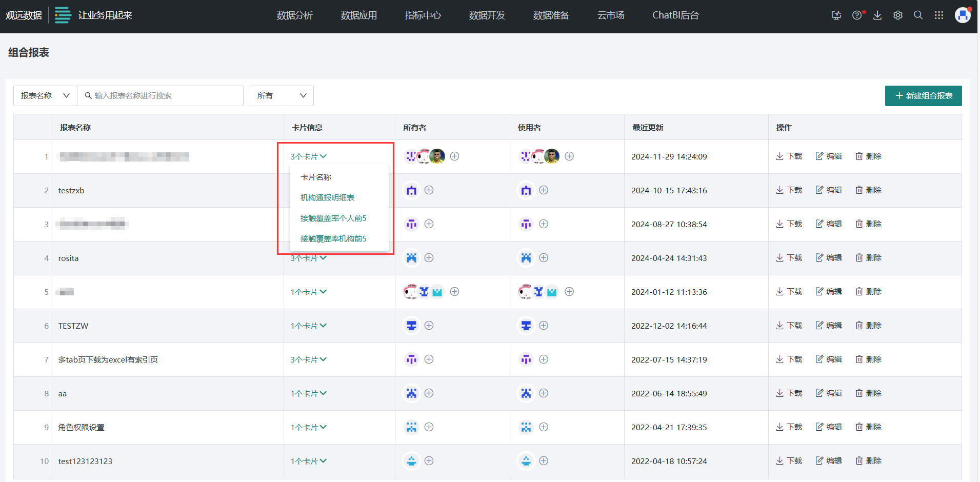Open the settings gear in top bar
The image size is (980, 482).
pyautogui.click(x=897, y=15)
